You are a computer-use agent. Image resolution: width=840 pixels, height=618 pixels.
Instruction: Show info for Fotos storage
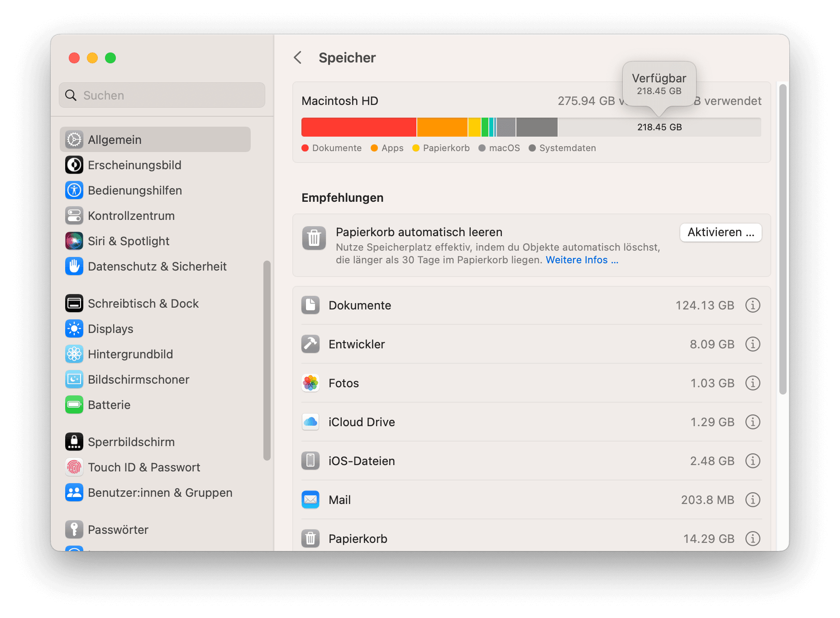coord(753,383)
